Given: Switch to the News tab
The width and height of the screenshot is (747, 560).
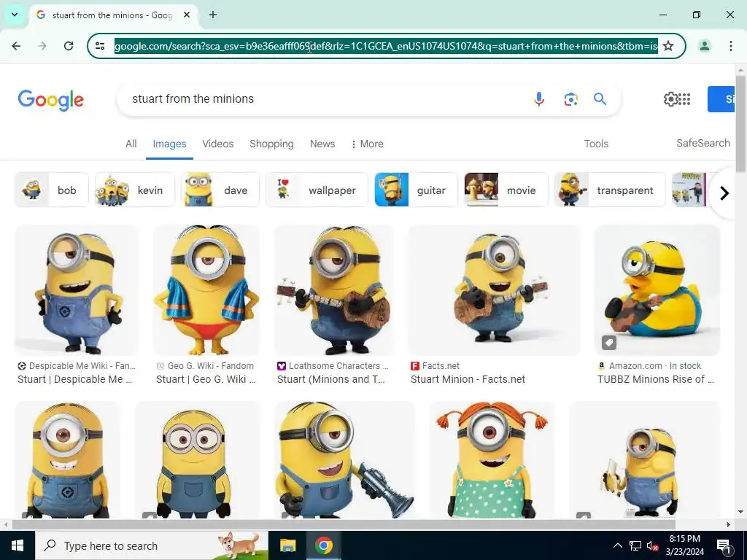Looking at the screenshot, I should (x=322, y=144).
